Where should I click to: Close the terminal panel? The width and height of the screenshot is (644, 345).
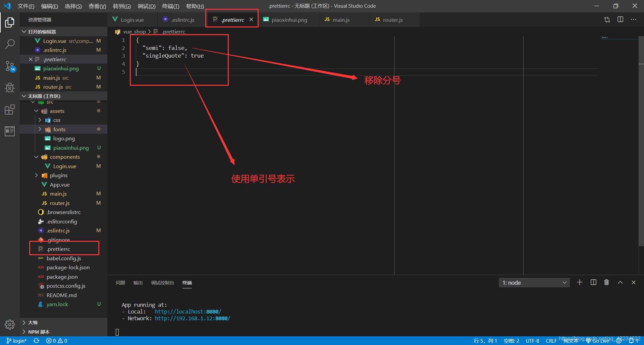tap(634, 282)
